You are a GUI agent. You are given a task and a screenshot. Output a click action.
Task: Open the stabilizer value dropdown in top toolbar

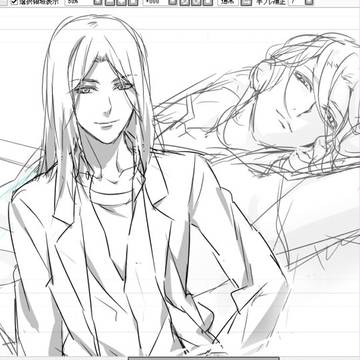pyautogui.click(x=309, y=2)
